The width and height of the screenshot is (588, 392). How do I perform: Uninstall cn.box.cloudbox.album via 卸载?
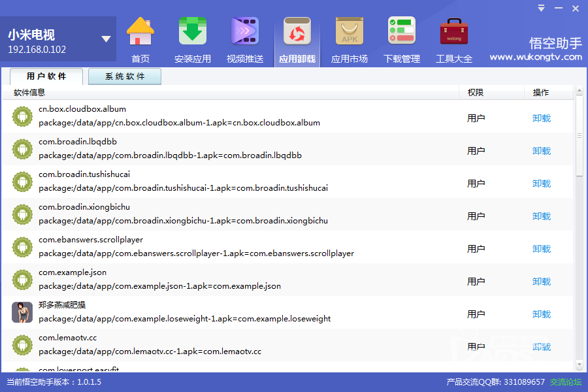point(542,118)
